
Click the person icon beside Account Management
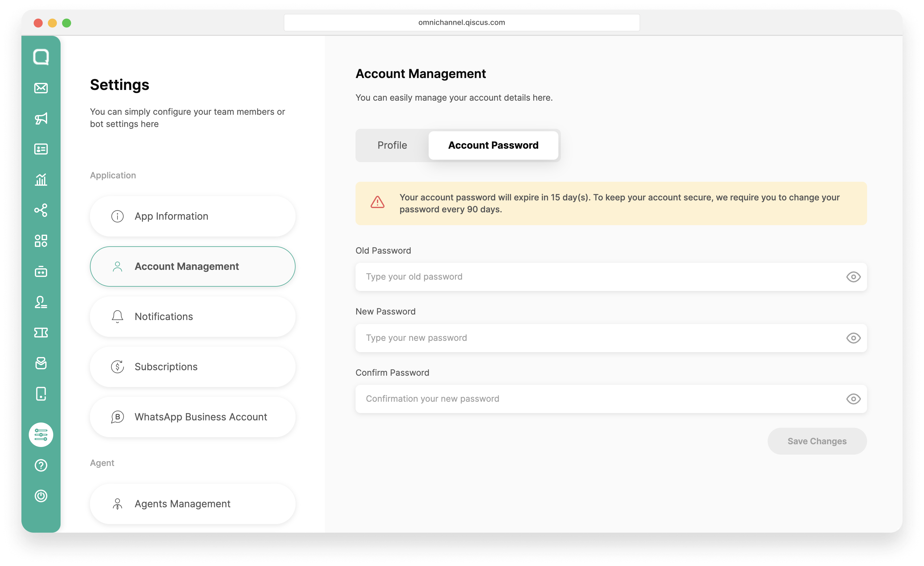click(117, 267)
